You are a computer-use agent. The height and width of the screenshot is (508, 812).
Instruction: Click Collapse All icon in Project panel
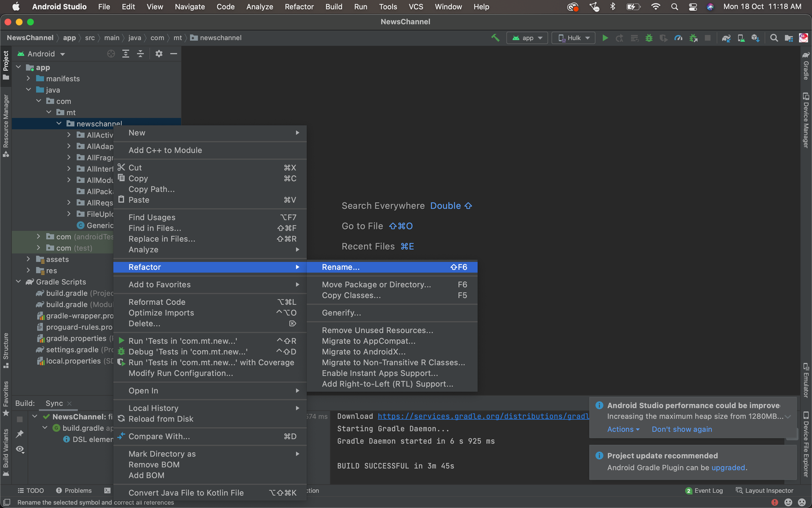[141, 54]
